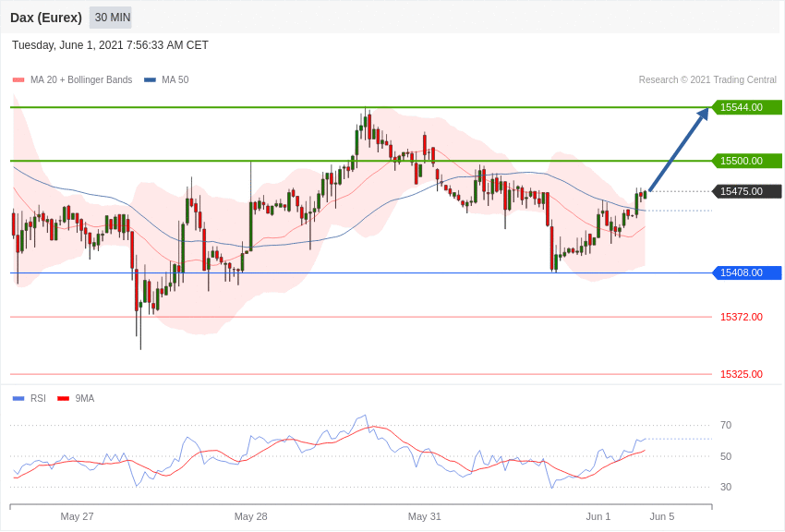Click the Jun 1 date label
This screenshot has width=785, height=532.
pyautogui.click(x=598, y=516)
